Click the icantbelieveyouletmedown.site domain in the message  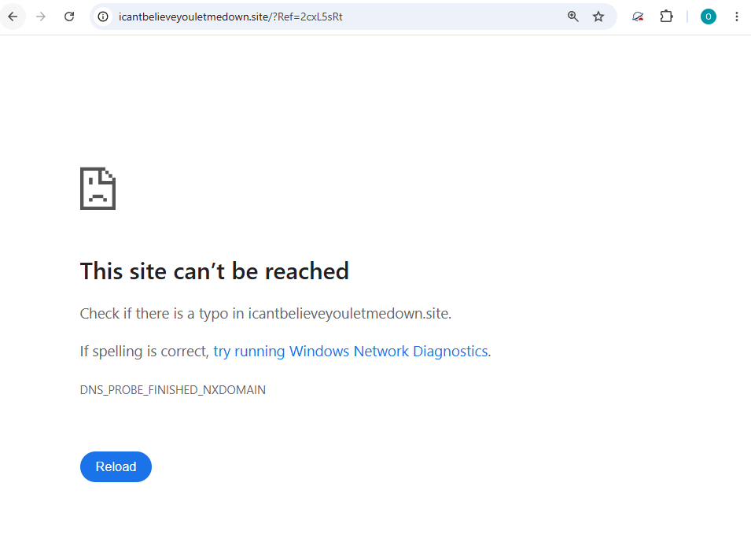pos(348,313)
